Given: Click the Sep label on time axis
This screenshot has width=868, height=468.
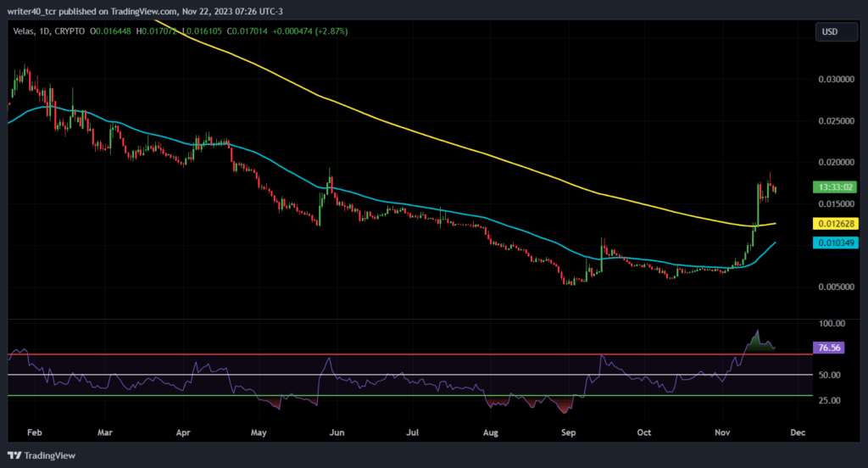Looking at the screenshot, I should (569, 432).
